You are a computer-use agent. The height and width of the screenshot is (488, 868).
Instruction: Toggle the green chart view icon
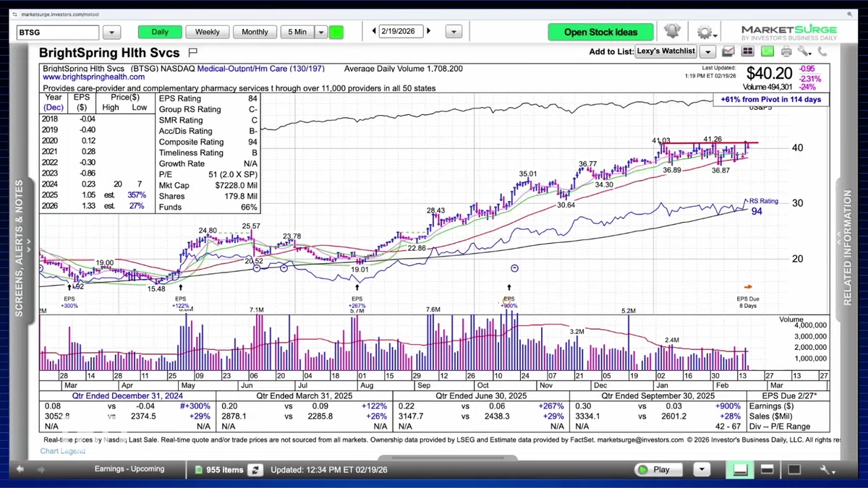point(767,51)
